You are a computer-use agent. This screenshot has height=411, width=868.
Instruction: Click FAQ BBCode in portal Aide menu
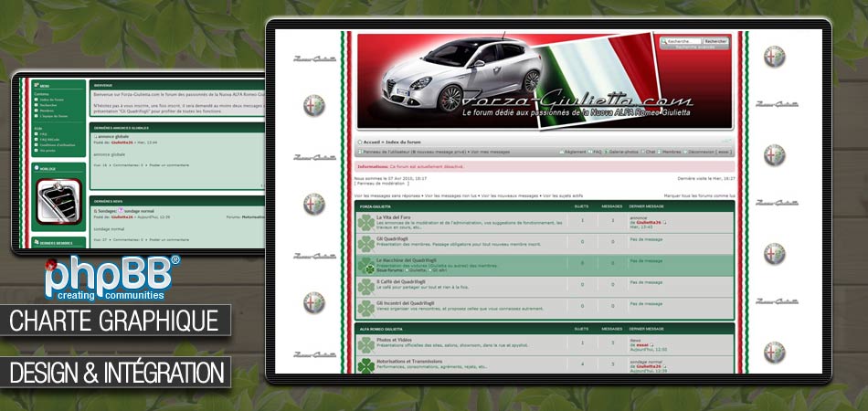pos(50,140)
